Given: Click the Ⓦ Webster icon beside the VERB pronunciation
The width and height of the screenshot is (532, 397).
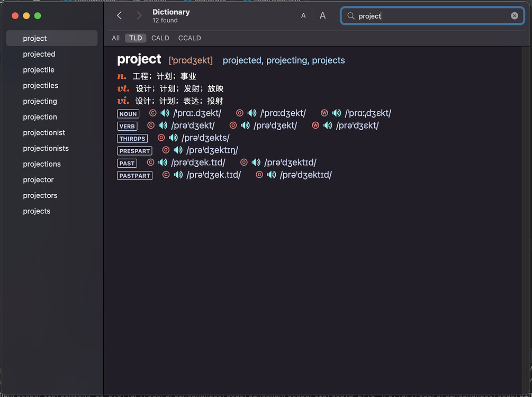Looking at the screenshot, I should 315,125.
